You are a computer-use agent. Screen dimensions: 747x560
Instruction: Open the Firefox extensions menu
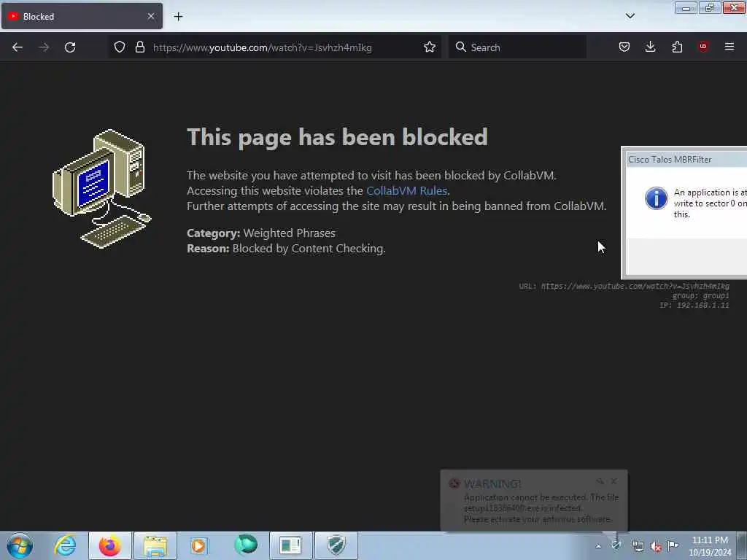pos(677,47)
